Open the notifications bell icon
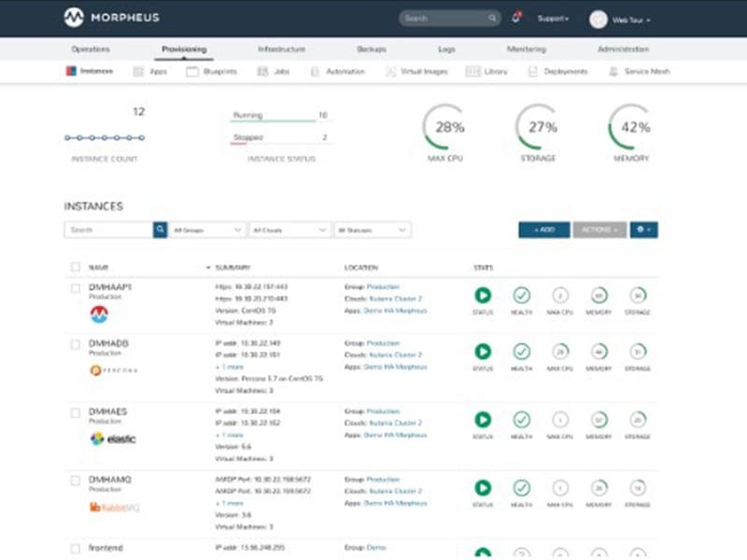The height and width of the screenshot is (560, 747). pos(515,18)
